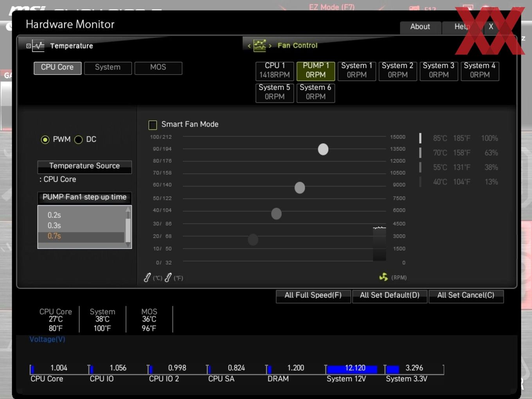Click the System 3.3V voltage bar 3.296
This screenshot has width=532, height=399.
pyautogui.click(x=414, y=369)
